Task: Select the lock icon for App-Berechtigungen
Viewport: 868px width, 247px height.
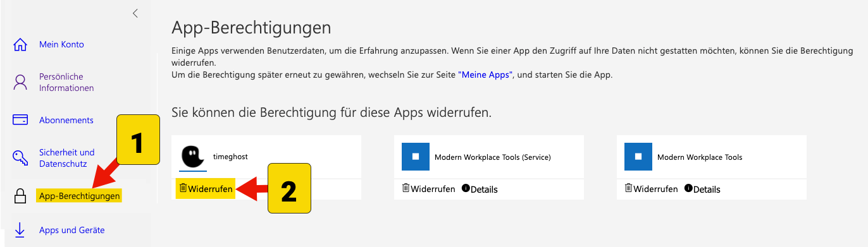Action: [20, 196]
